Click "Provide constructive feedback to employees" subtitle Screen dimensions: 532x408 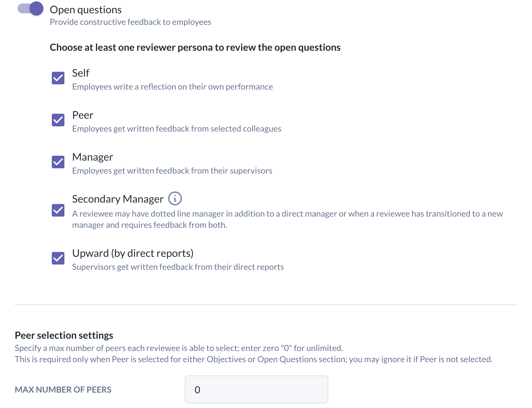(x=131, y=22)
